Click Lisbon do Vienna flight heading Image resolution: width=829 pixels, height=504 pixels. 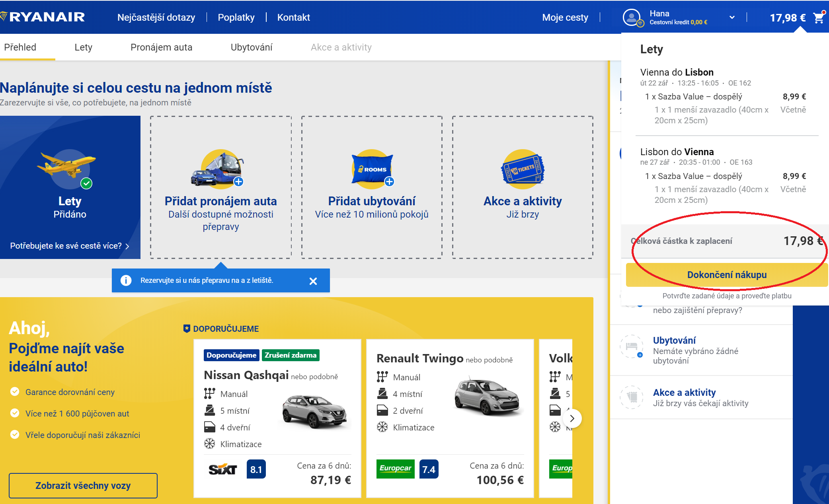(677, 152)
